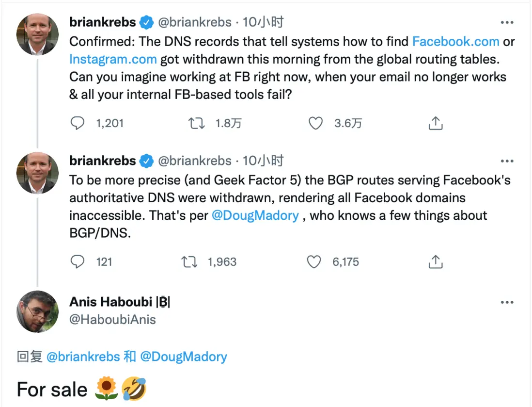This screenshot has width=532, height=407.
Task: Open the Facebook.com link
Action: click(x=455, y=42)
